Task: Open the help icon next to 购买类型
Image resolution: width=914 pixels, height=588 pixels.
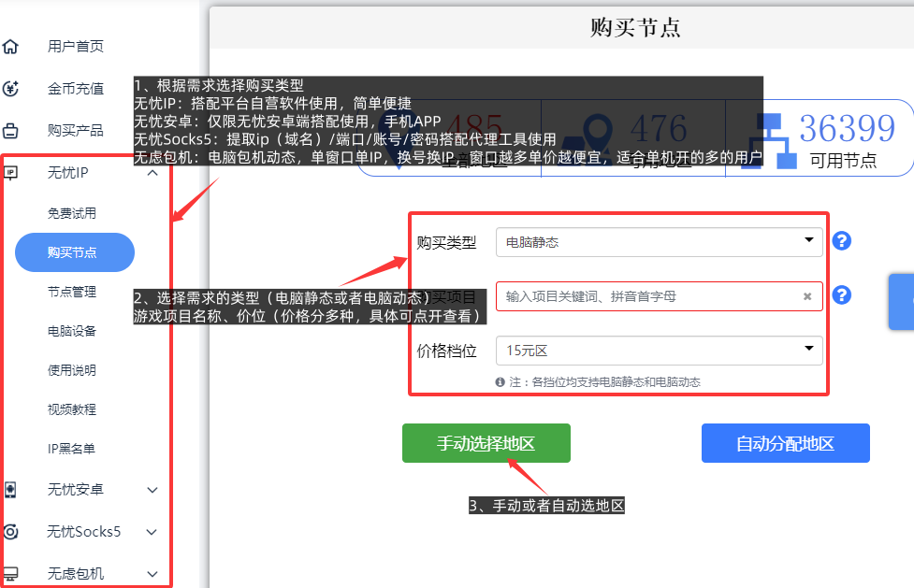Action: [841, 241]
